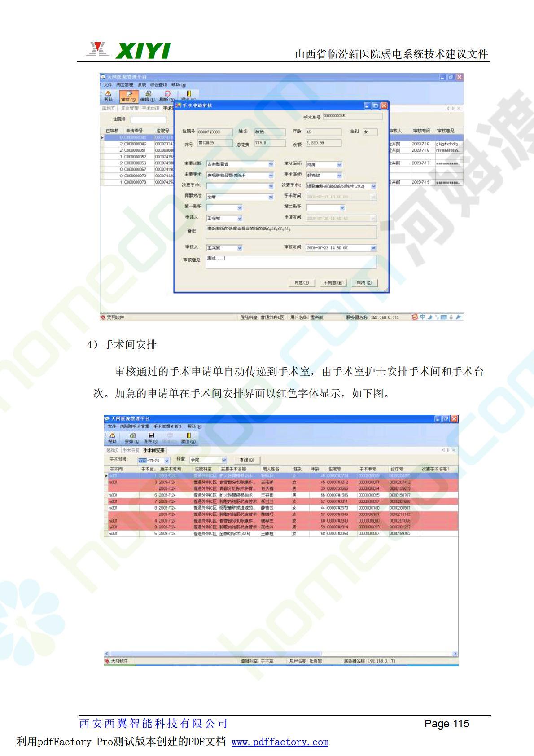Open the 麻醉方法 combo box
The height and width of the screenshot is (756, 534).
[271, 197]
